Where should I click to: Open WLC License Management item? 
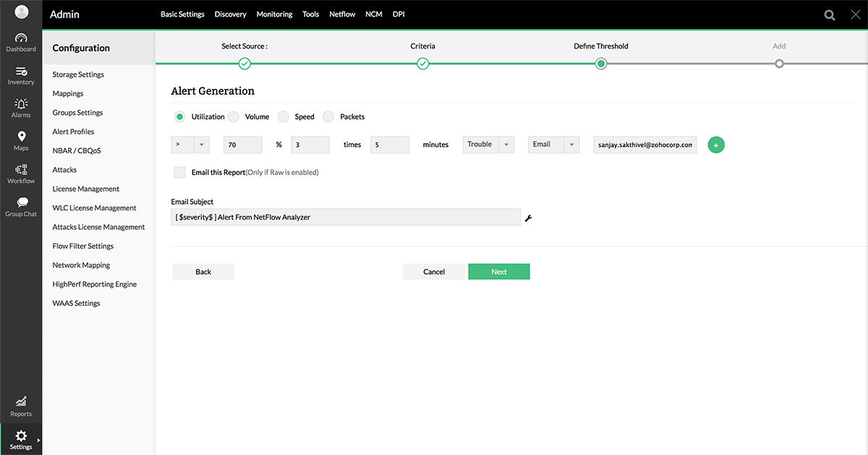click(94, 208)
